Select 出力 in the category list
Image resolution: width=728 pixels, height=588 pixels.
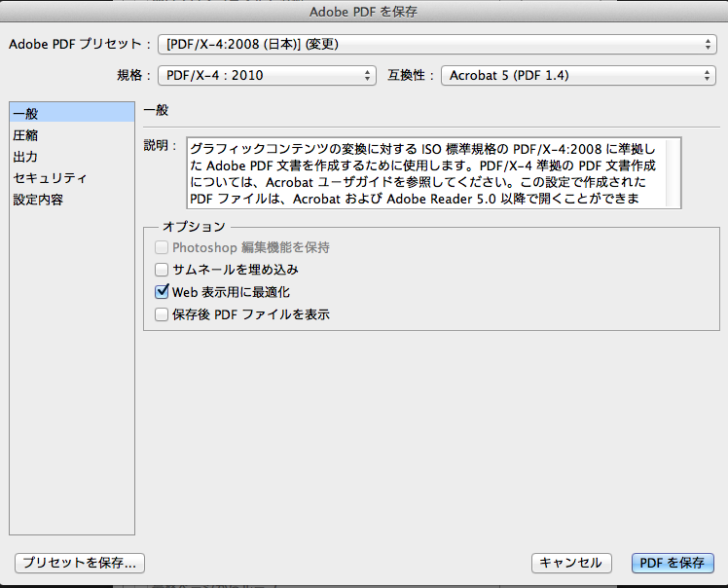pos(72,157)
